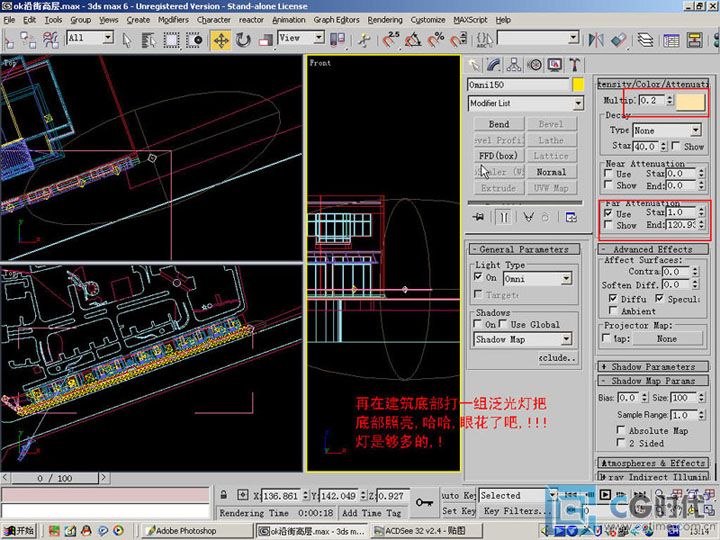Viewport: 720px width, 540px height.
Task: Open Curve Editor toolbar icon
Action: point(671,40)
